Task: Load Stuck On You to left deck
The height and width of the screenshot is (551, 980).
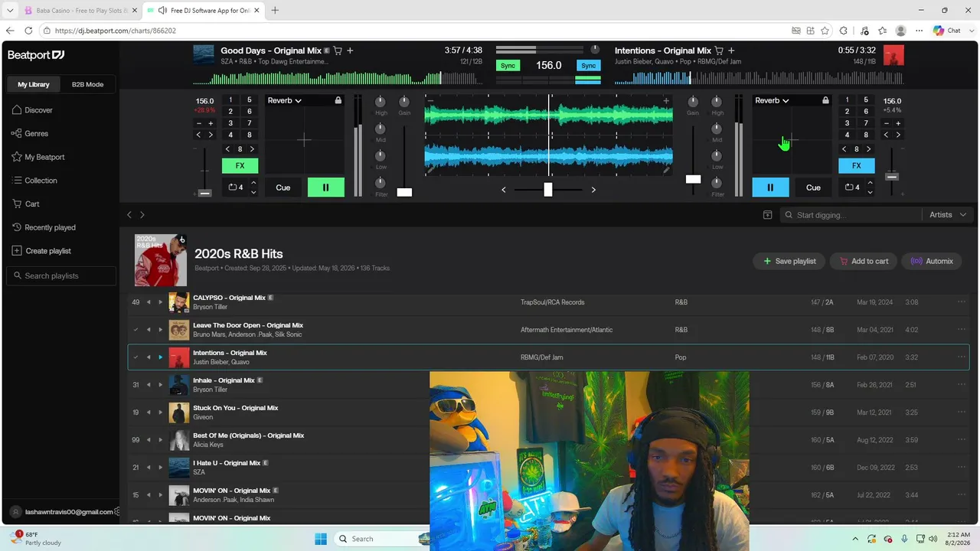Action: [x=149, y=412]
